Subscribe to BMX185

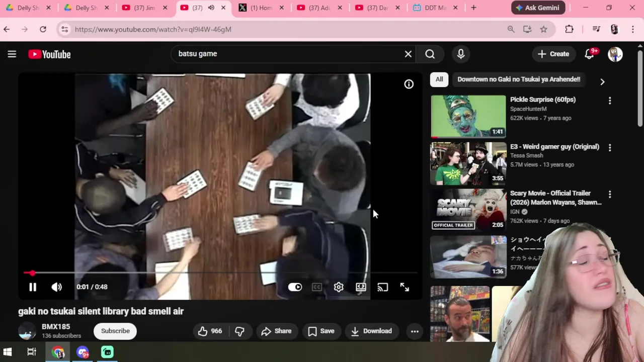coord(115,331)
